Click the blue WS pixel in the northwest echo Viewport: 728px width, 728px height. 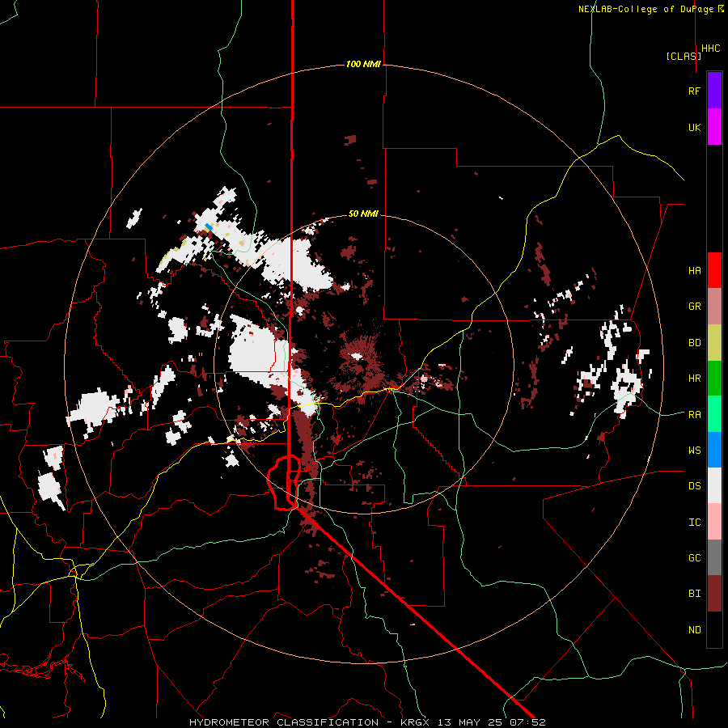(x=209, y=226)
